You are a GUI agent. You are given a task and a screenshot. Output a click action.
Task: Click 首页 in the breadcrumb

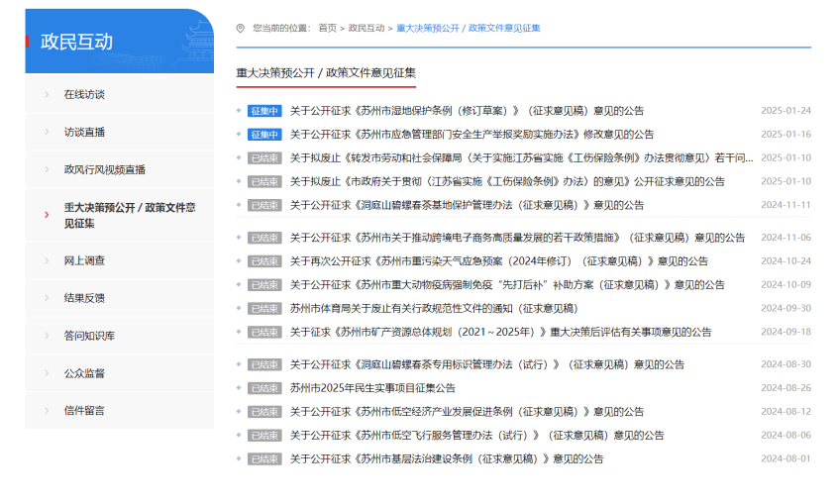[x=328, y=29]
